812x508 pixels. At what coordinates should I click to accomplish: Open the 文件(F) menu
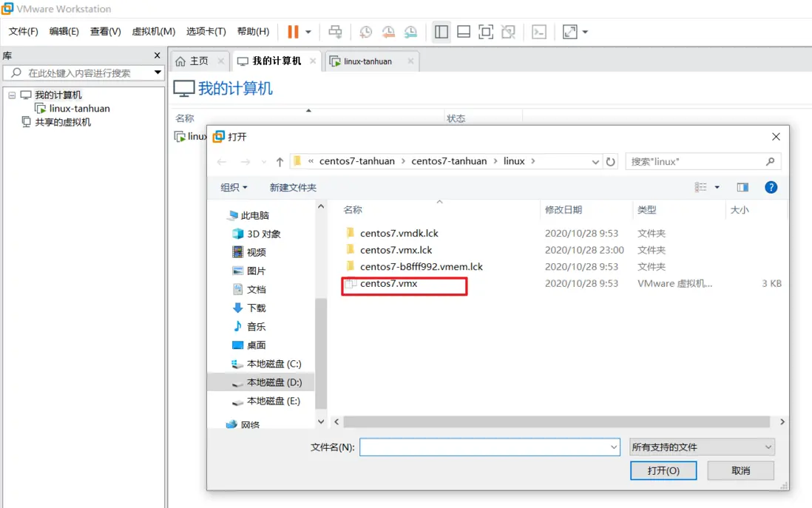(x=24, y=32)
